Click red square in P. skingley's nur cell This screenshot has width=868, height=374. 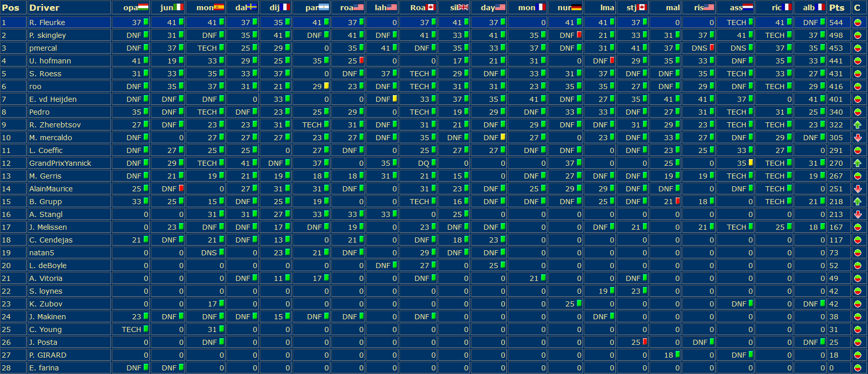pyautogui.click(x=580, y=35)
